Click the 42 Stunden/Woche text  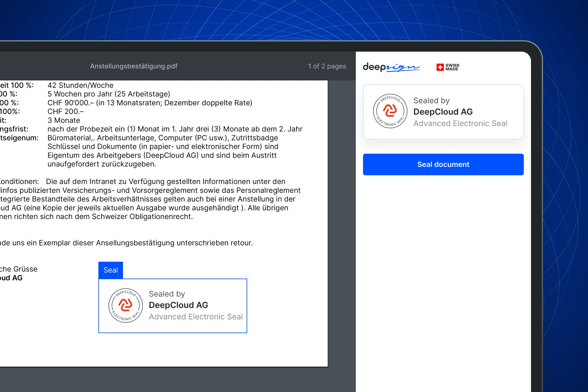80,85
